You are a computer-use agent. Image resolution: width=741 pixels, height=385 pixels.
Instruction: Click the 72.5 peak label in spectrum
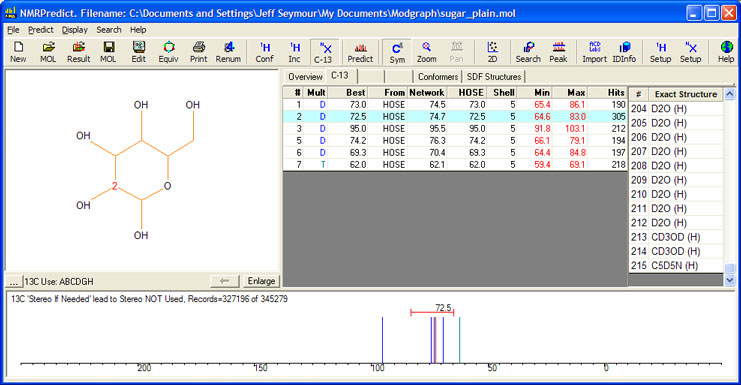(x=443, y=308)
